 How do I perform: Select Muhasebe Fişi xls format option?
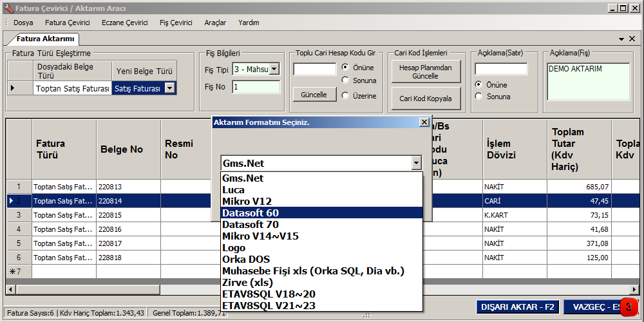[321, 270]
